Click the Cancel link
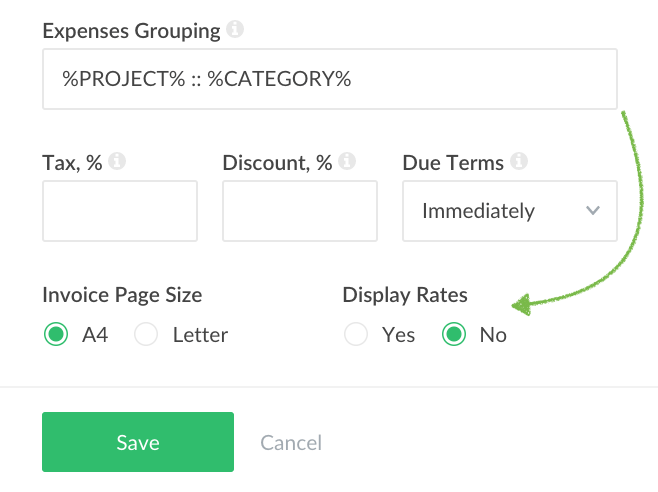This screenshot has height=492, width=658. [291, 443]
